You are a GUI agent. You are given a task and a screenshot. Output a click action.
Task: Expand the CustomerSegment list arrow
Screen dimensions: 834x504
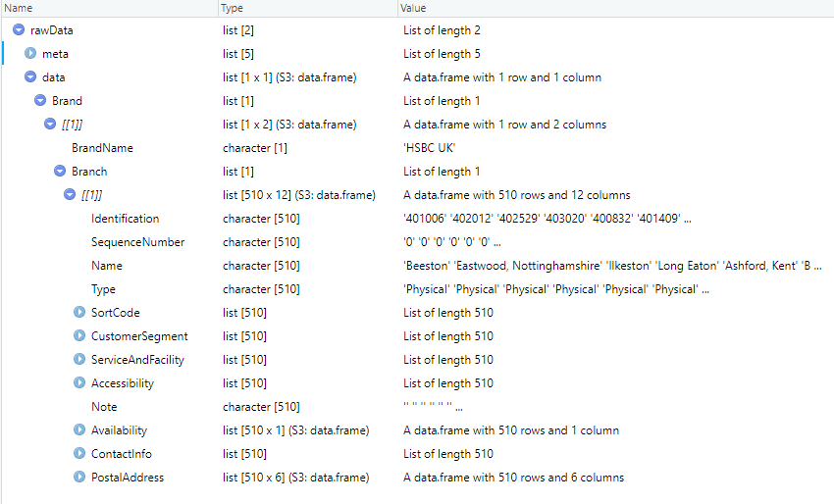(79, 336)
